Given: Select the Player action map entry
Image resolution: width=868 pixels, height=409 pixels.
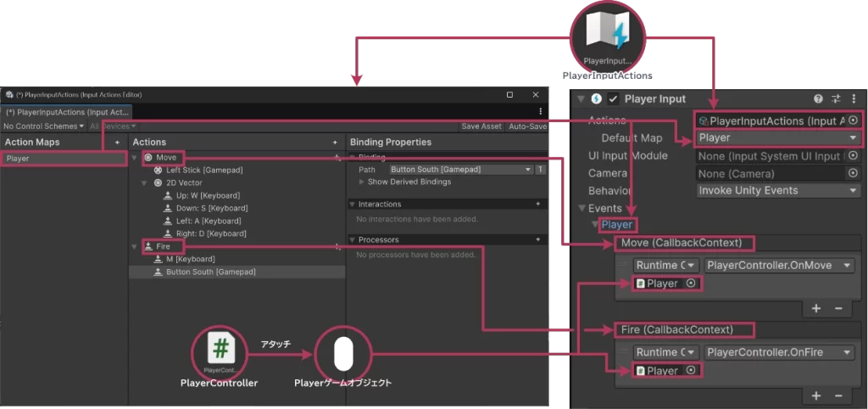Looking at the screenshot, I should pos(51,159).
